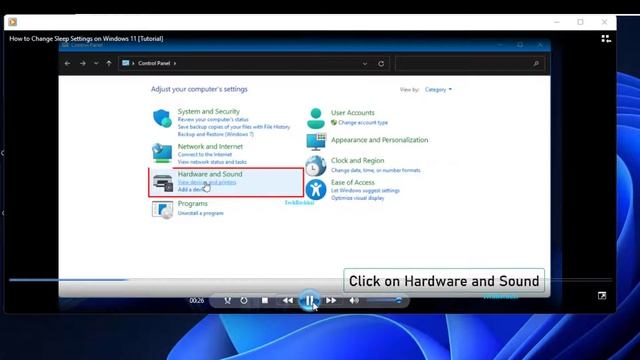This screenshot has height=360, width=640.
Task: Turn on repeat in the player
Action: 244,300
